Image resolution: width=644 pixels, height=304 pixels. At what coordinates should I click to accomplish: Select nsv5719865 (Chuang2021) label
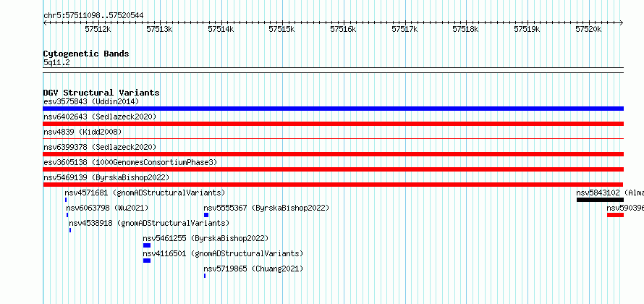point(253,269)
